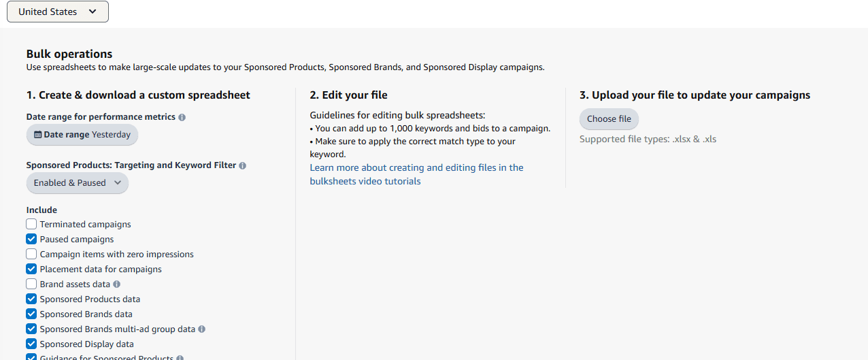This screenshot has width=868, height=360.
Task: Uncheck the Paused campaigns checkbox
Action: pyautogui.click(x=31, y=239)
